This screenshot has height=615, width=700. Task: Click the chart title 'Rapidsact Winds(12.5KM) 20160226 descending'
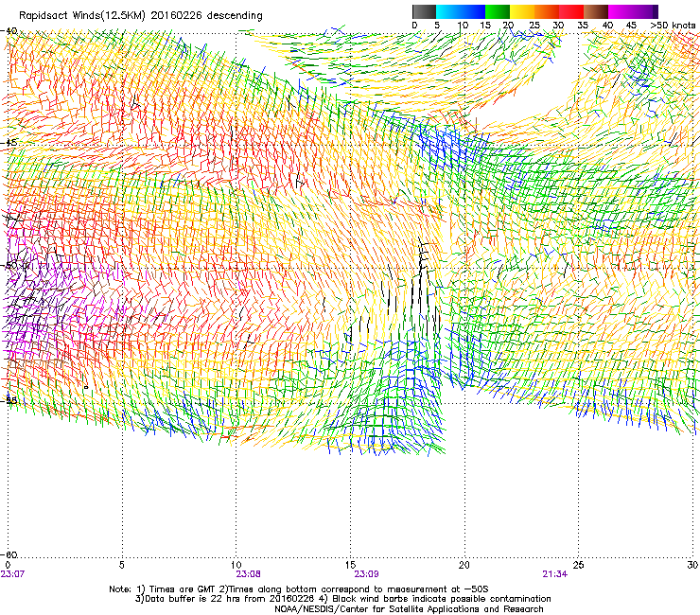[141, 16]
